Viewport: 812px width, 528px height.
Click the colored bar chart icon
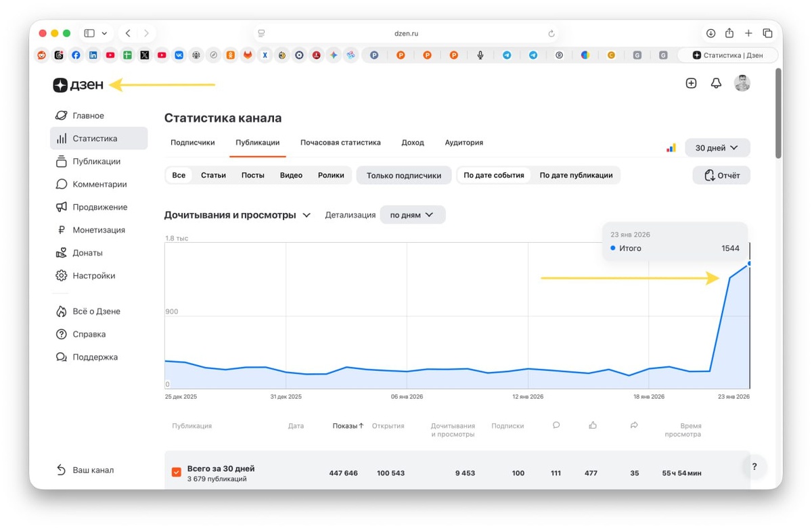pos(671,147)
